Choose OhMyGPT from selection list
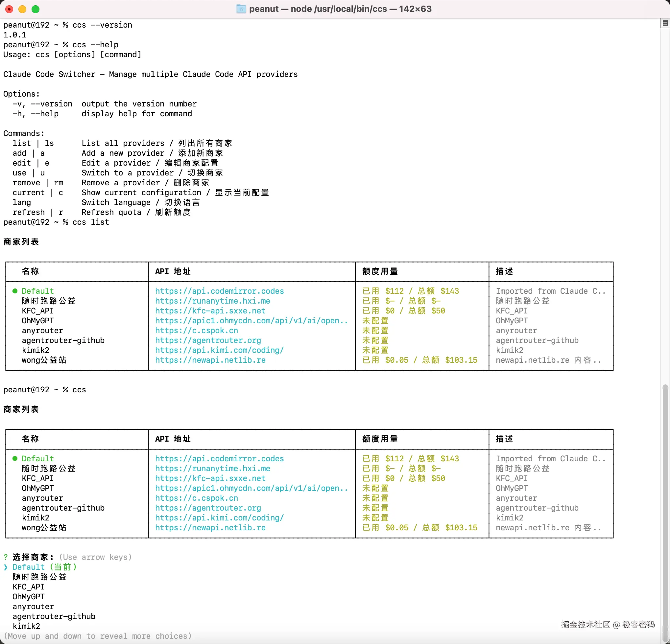 28,597
